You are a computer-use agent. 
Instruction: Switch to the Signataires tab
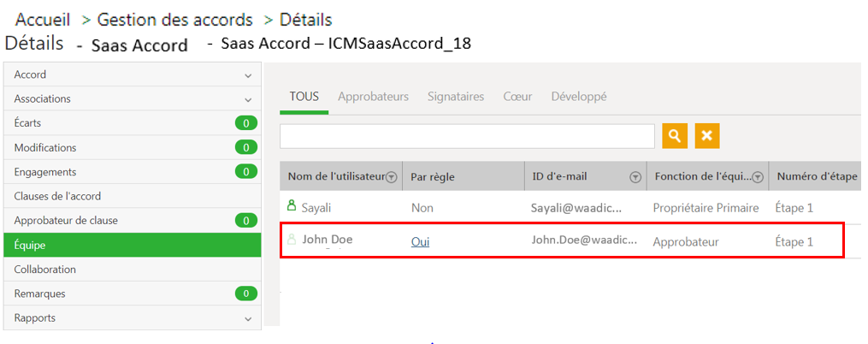(x=456, y=97)
